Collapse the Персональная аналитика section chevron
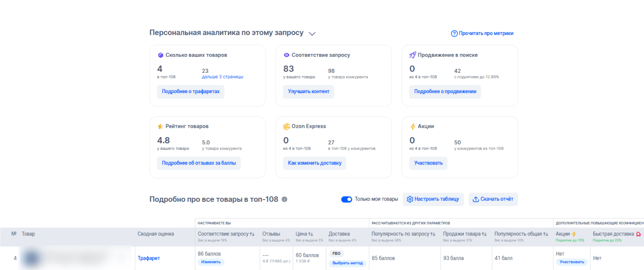This screenshot has width=644, height=270. 312,34
